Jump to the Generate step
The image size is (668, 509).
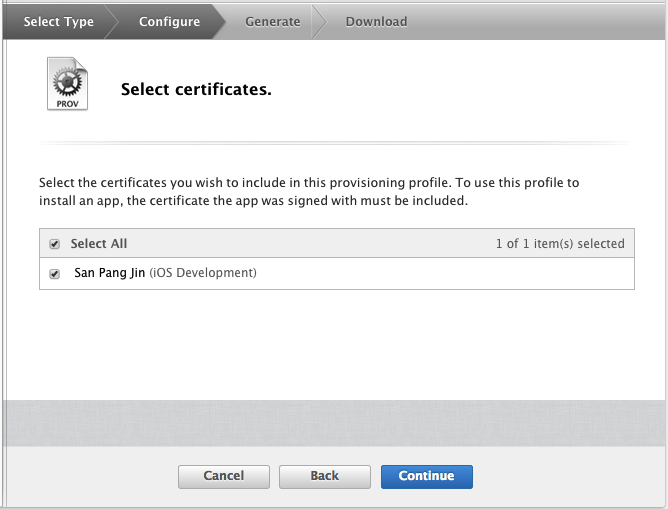click(273, 21)
